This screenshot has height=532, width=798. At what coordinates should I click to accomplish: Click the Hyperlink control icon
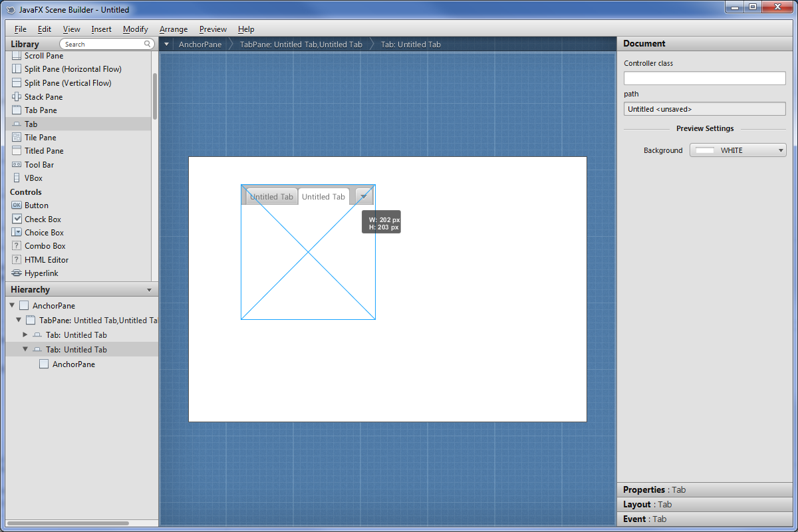click(x=17, y=273)
